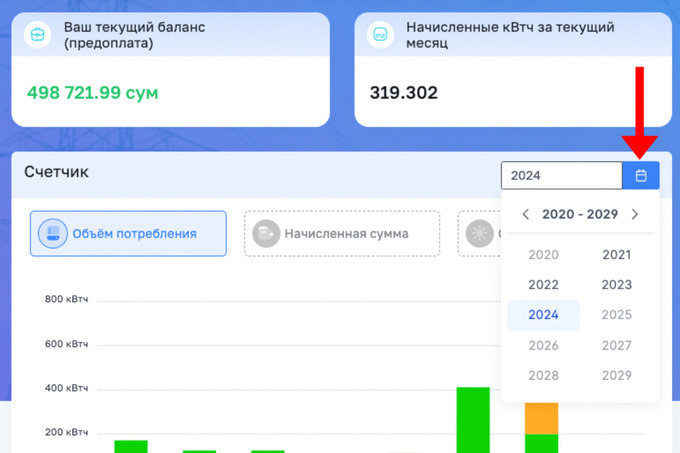Select highlighted year 2024
The image size is (680, 453).
[x=543, y=315]
